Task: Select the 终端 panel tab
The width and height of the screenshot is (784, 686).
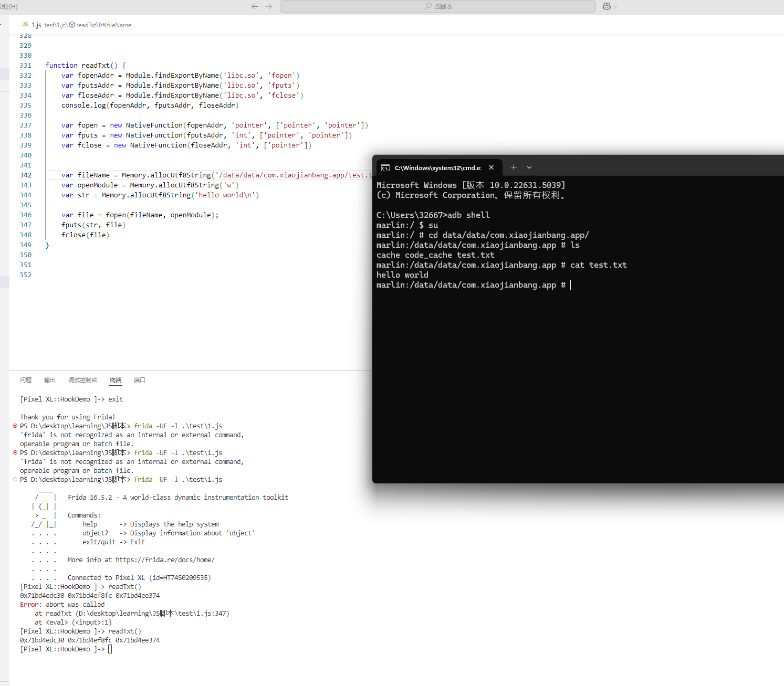Action: point(116,380)
